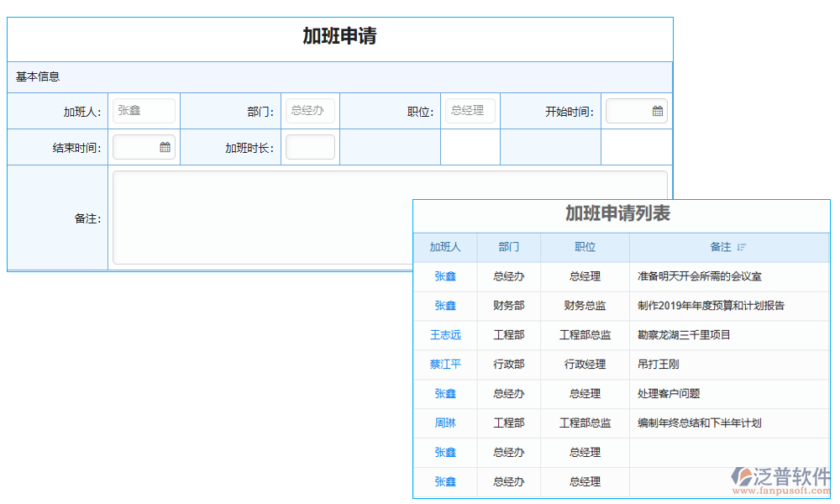Screen dimensions: 840x504
Task: Open 张鑫 link for 处理客户问题 row
Action: (445, 394)
